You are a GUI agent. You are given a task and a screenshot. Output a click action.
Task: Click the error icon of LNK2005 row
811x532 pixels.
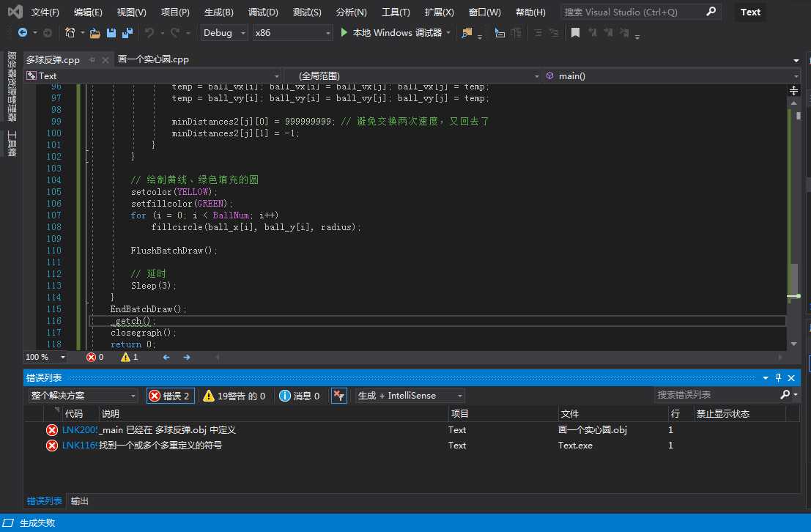tap(52, 430)
